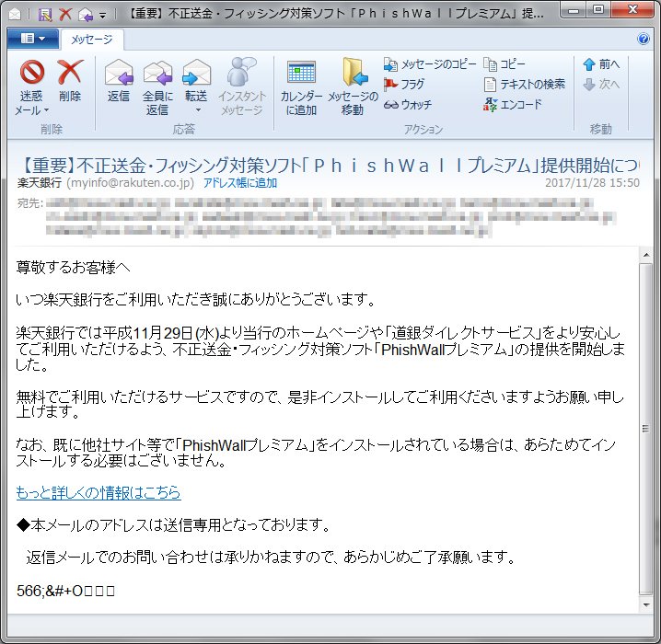Image resolution: width=661 pixels, height=644 pixels.
Task: Click the scrollbar down arrow in message body
Action: (646, 605)
